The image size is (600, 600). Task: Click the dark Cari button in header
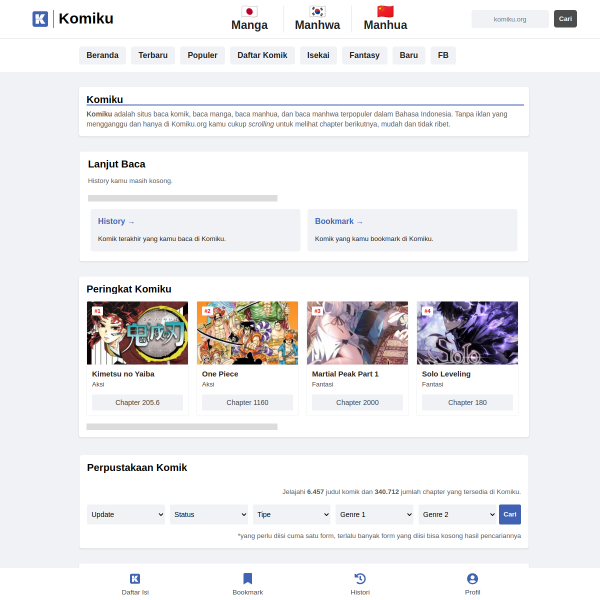565,19
